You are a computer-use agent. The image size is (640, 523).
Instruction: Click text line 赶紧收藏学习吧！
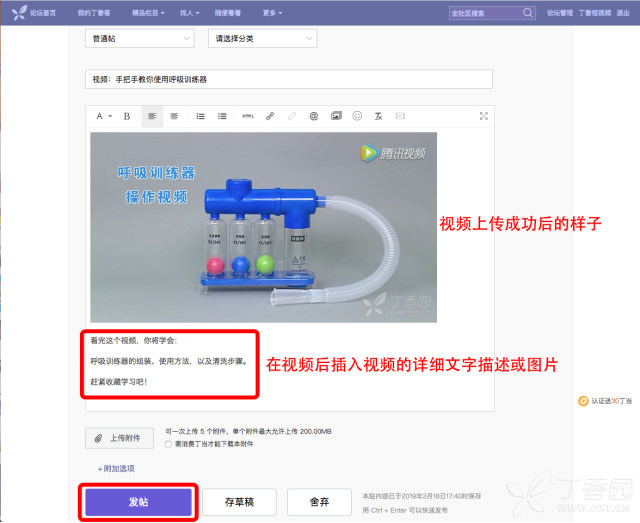pyautogui.click(x=118, y=382)
